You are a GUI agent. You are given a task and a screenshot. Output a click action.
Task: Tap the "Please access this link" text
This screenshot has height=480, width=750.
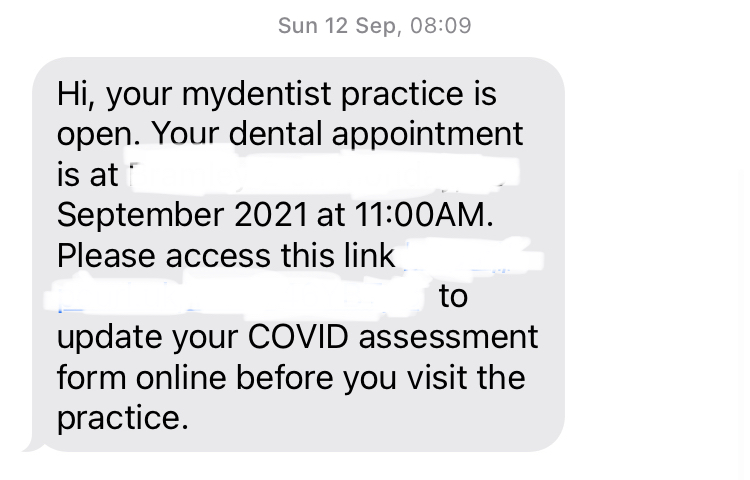[x=226, y=256]
